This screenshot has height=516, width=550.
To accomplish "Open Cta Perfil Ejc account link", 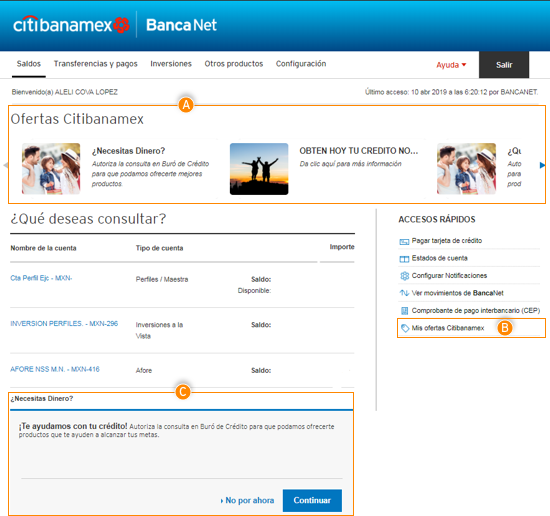I will 41,278.
